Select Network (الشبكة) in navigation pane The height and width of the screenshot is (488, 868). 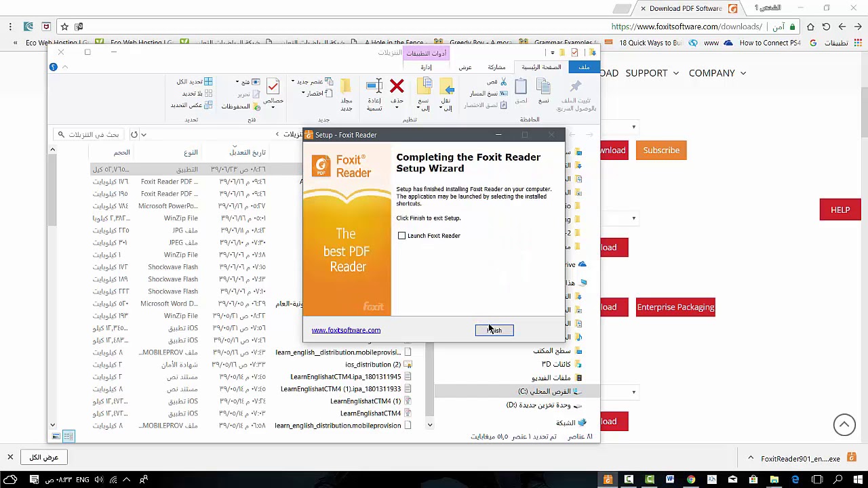571,423
